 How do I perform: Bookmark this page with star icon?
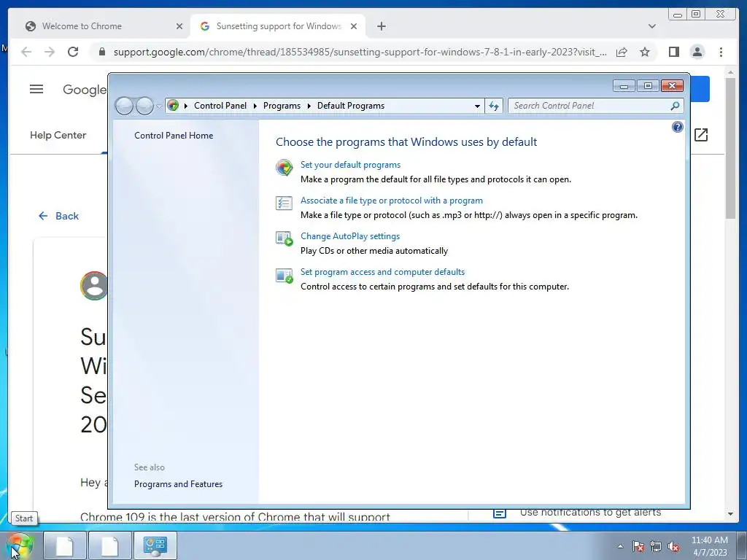tap(645, 52)
